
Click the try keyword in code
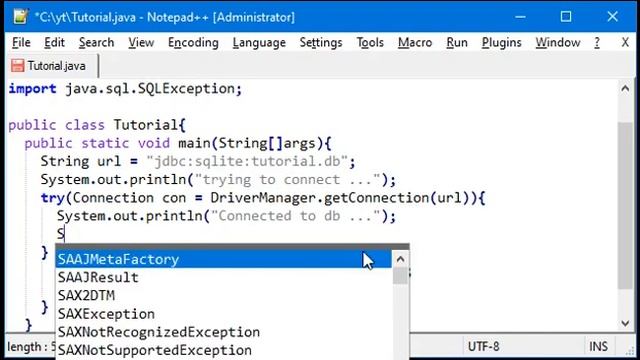click(53, 198)
